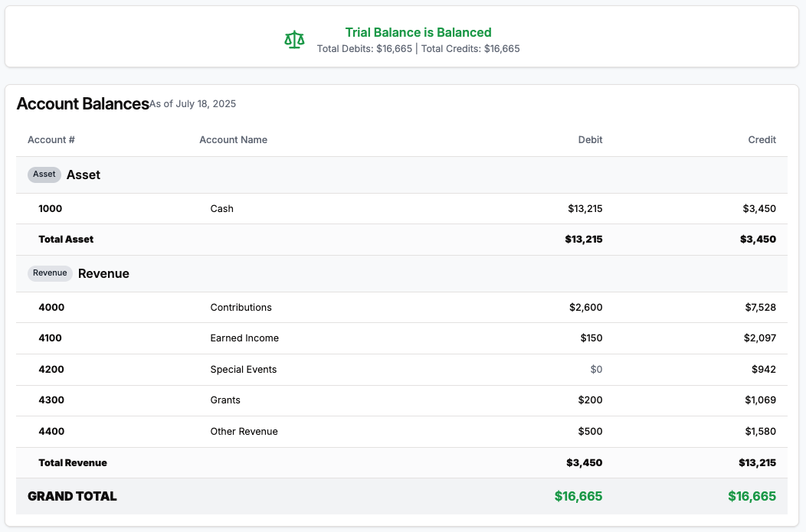Select the Trial Balance is Balanced heading

coord(418,32)
